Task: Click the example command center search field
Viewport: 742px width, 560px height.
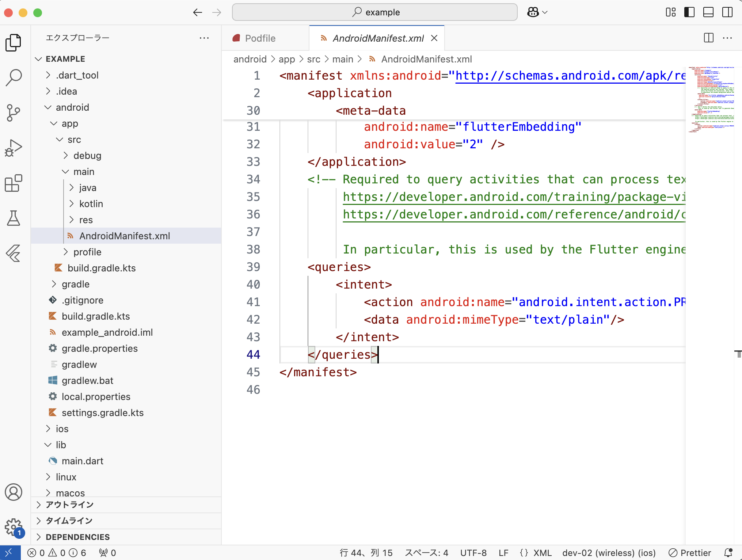Action: [x=374, y=12]
